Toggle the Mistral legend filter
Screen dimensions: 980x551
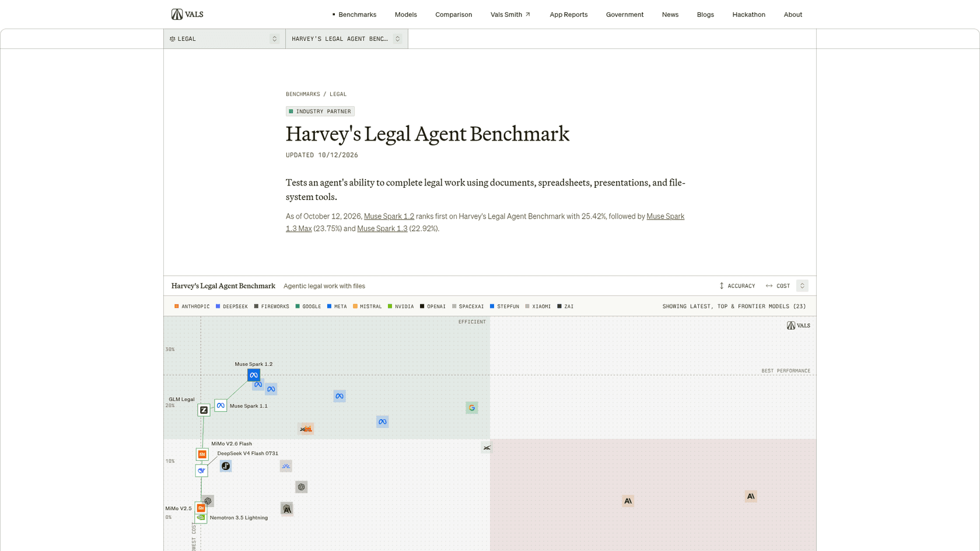click(367, 306)
